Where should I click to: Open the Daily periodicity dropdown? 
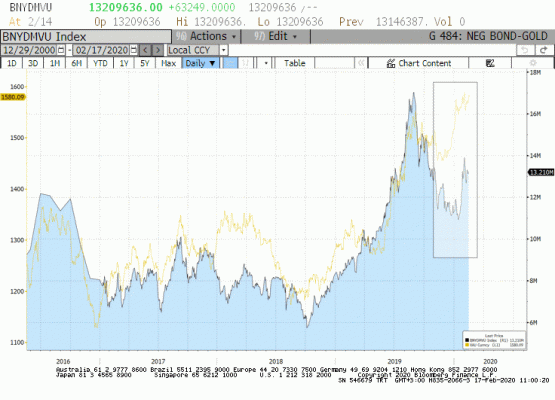click(x=200, y=63)
